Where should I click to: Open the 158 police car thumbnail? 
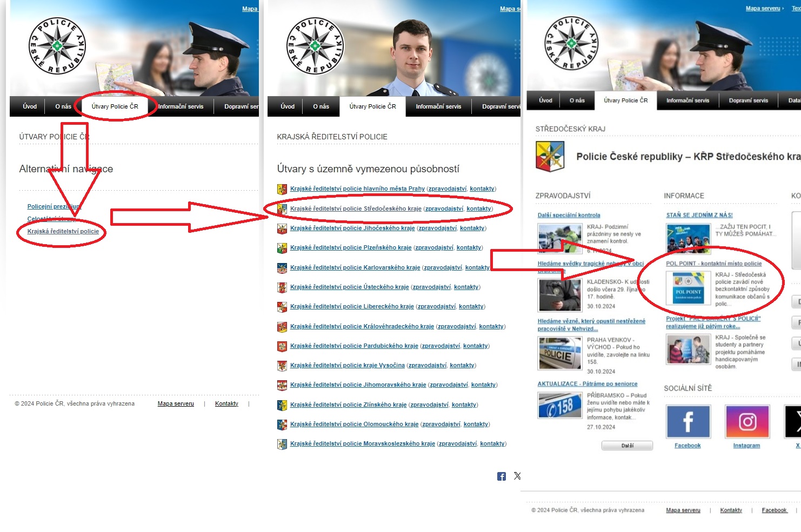pyautogui.click(x=560, y=405)
